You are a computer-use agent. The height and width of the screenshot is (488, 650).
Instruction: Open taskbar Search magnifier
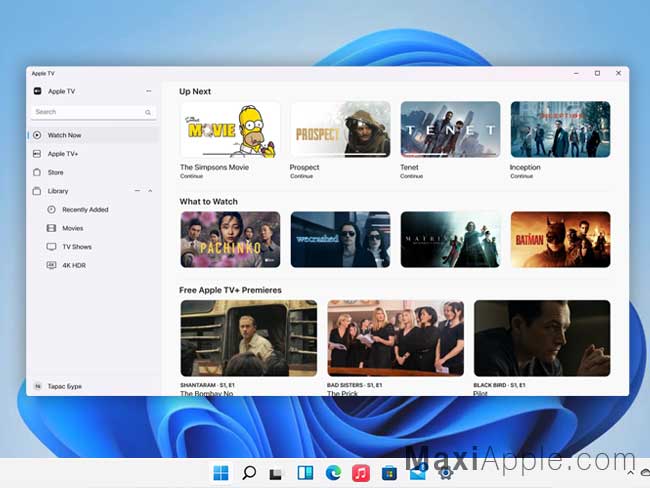(x=249, y=473)
